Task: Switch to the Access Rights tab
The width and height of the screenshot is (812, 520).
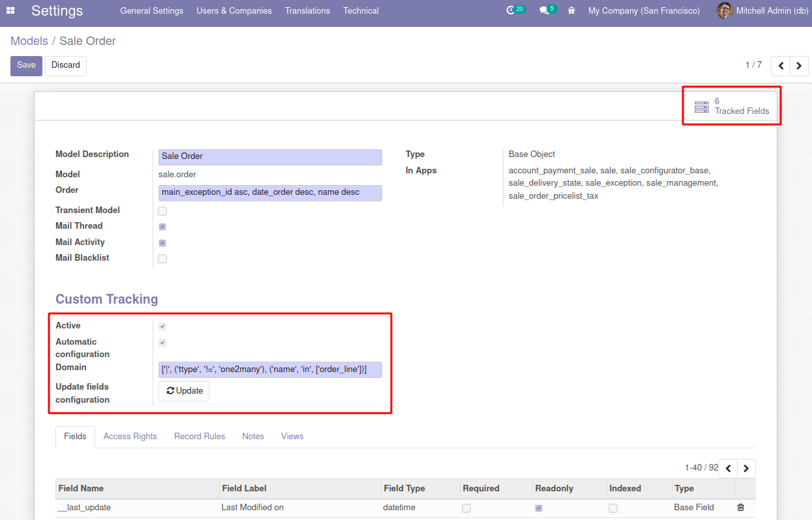Action: click(x=130, y=436)
